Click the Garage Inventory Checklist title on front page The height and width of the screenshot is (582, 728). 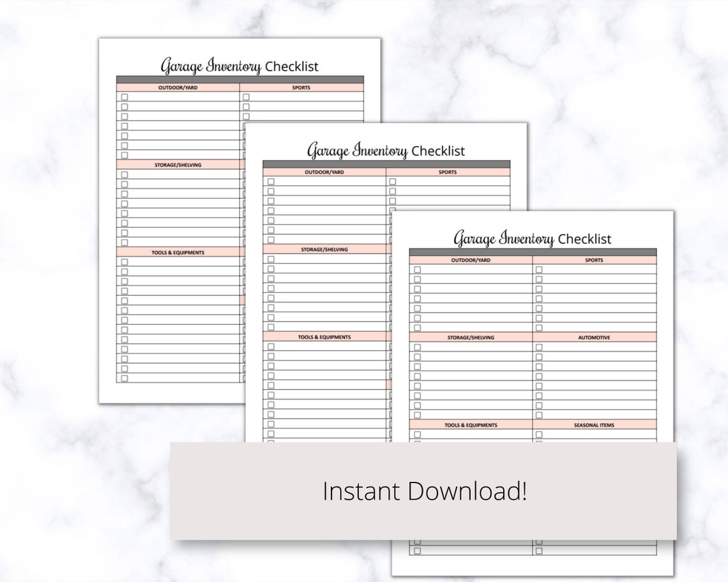click(531, 239)
